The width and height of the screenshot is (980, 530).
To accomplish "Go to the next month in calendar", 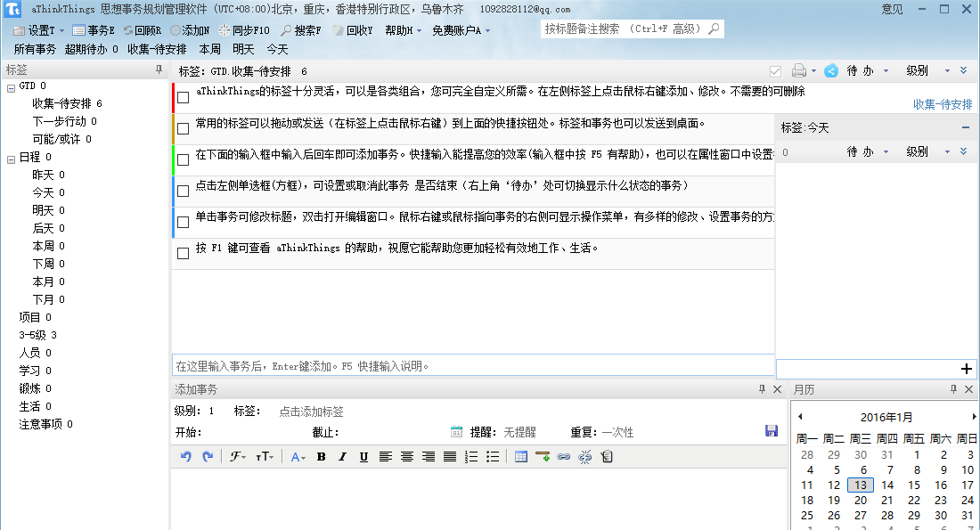I will click(974, 416).
